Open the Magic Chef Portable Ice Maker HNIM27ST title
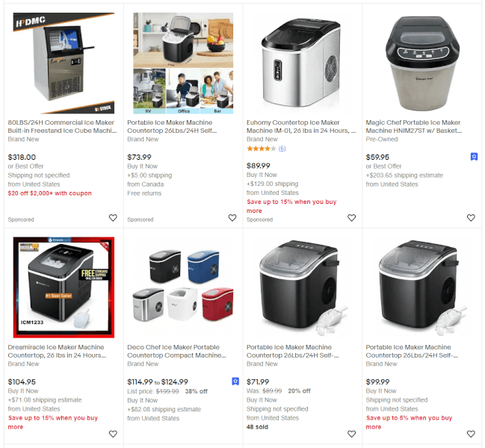The width and height of the screenshot is (485, 448). coord(414,126)
